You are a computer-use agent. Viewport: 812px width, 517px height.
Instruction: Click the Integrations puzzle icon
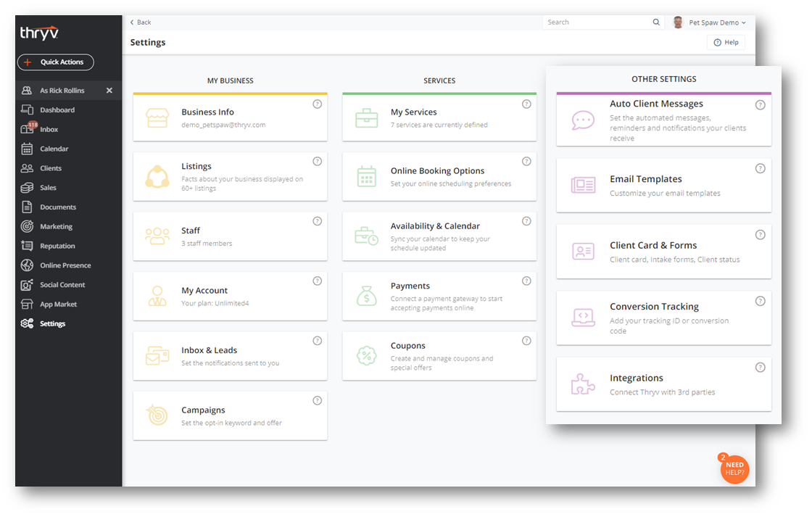tap(583, 384)
